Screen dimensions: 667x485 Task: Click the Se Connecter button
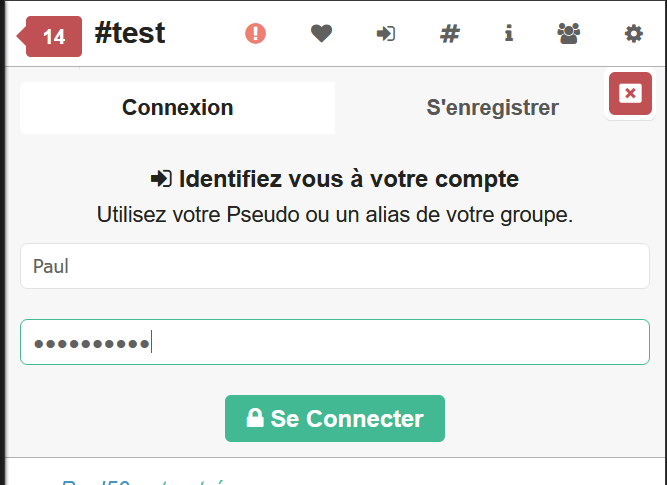tap(335, 418)
